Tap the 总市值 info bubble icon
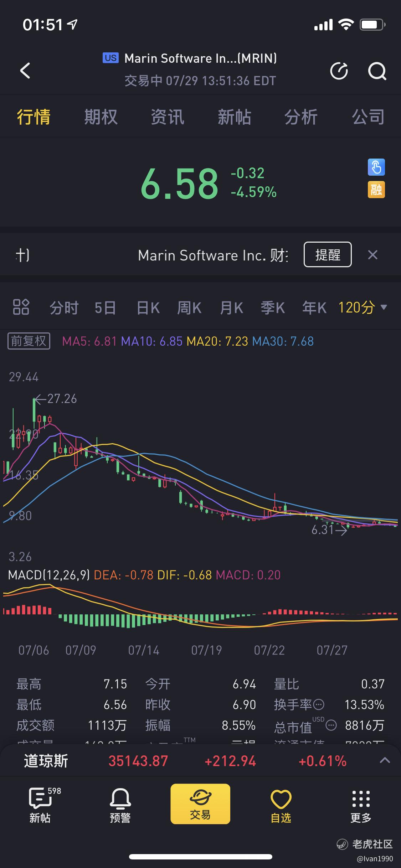Image resolution: width=401 pixels, height=868 pixels. pos(331,725)
